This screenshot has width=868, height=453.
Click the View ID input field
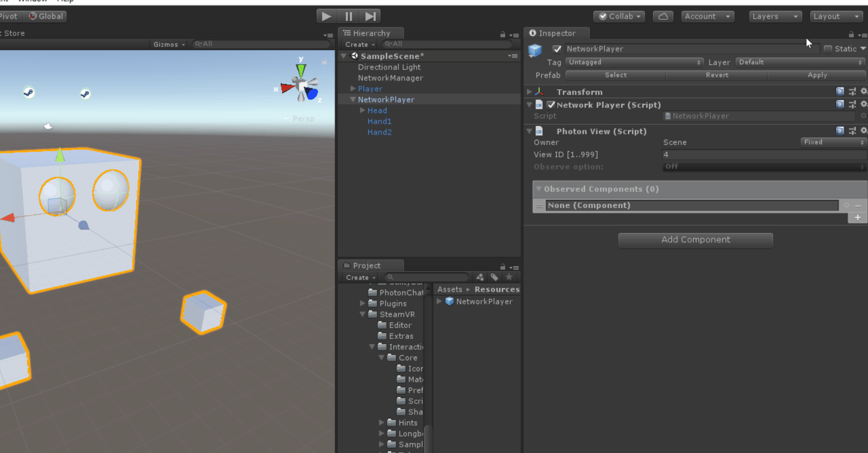[x=765, y=155]
